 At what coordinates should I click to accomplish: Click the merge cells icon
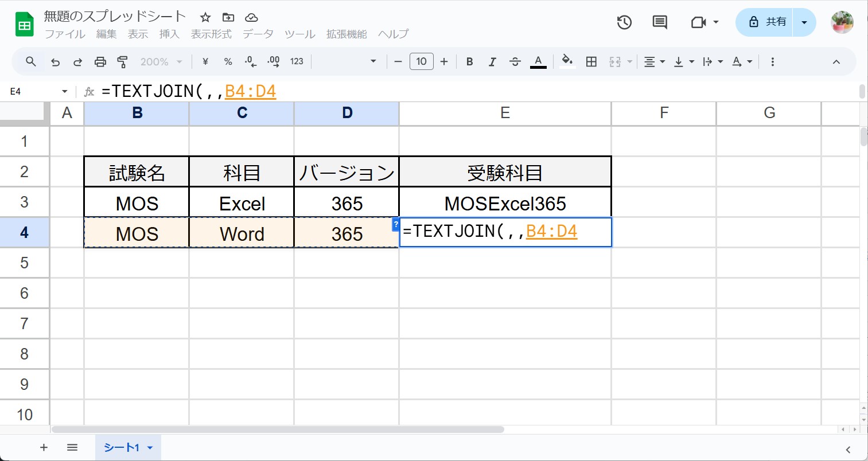click(x=615, y=62)
